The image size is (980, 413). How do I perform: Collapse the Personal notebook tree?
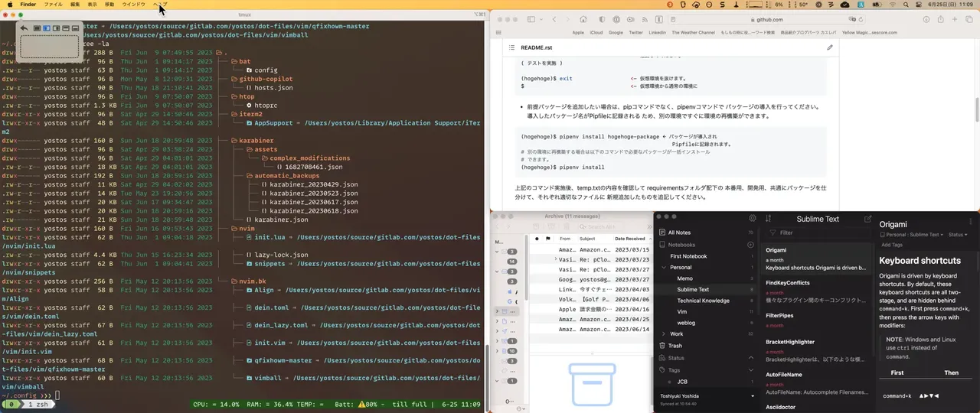[x=663, y=268]
